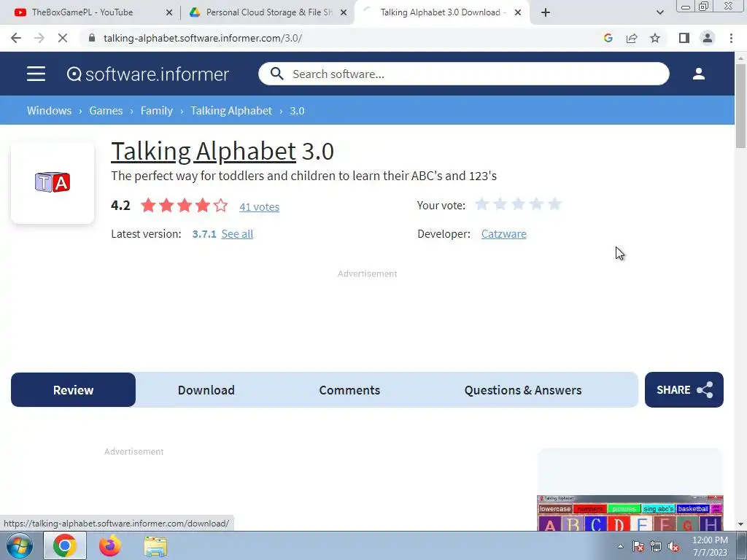This screenshot has height=560, width=747.
Task: Rate five stars in Your vote
Action: pos(554,204)
